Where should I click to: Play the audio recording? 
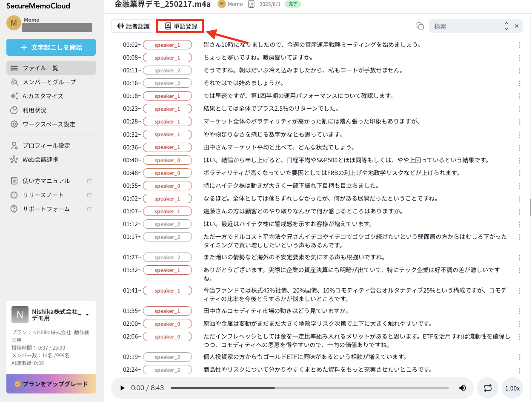(123, 388)
